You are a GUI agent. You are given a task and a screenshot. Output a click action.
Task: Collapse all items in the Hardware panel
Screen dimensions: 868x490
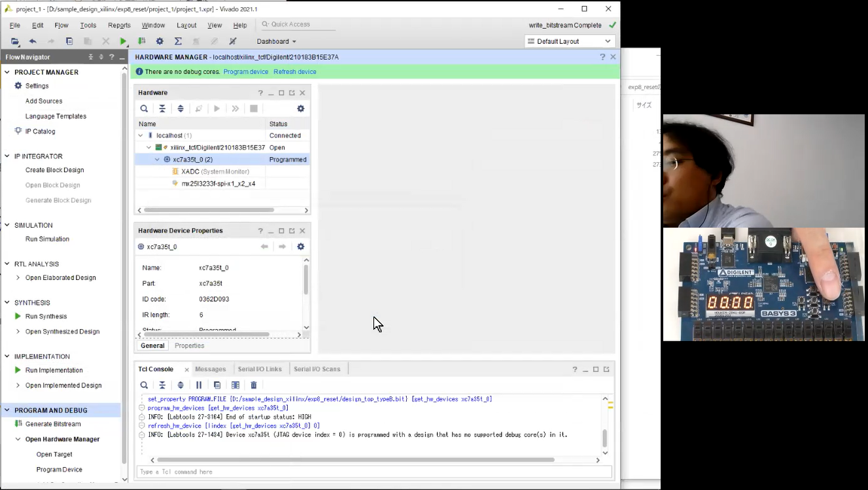click(162, 109)
